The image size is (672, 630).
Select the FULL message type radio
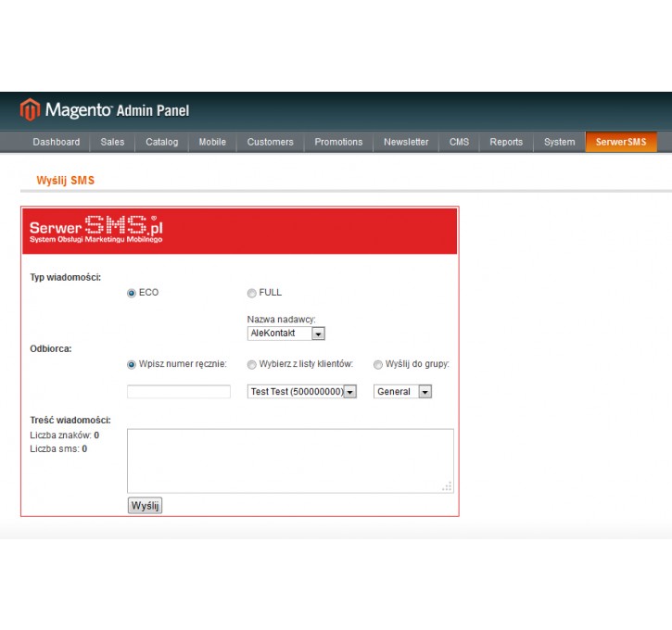click(x=251, y=294)
